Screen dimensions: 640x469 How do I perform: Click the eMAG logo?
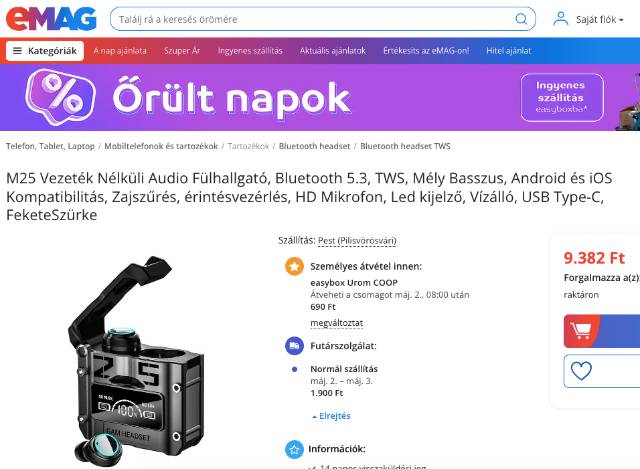[x=51, y=19]
